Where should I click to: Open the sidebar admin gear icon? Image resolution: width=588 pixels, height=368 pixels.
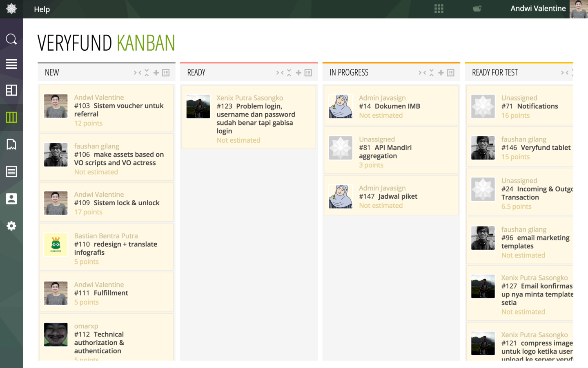11,226
